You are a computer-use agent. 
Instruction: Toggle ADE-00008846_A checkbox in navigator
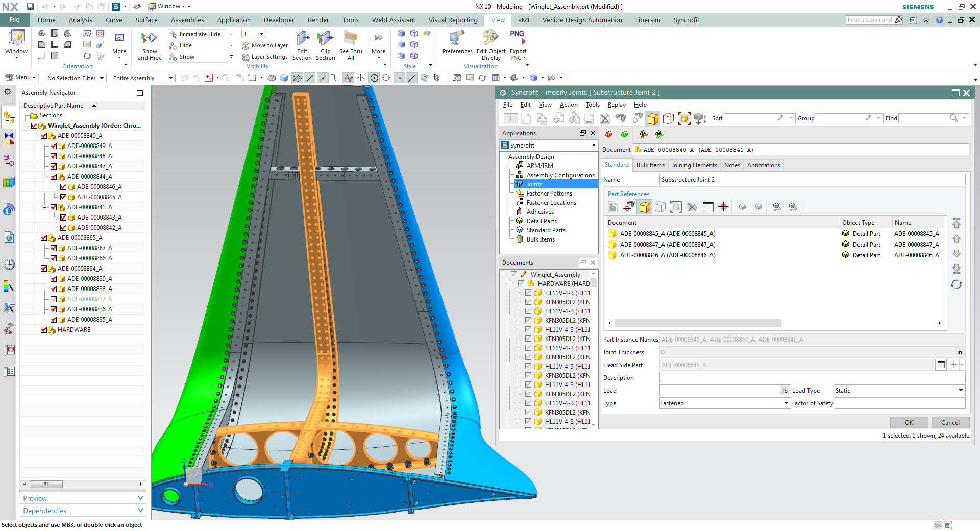(63, 187)
